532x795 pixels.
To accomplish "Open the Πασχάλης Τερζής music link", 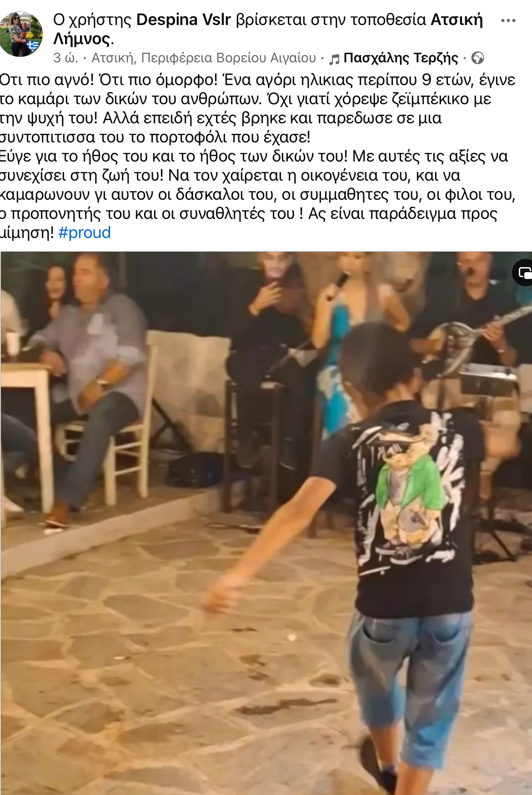I will [401, 58].
